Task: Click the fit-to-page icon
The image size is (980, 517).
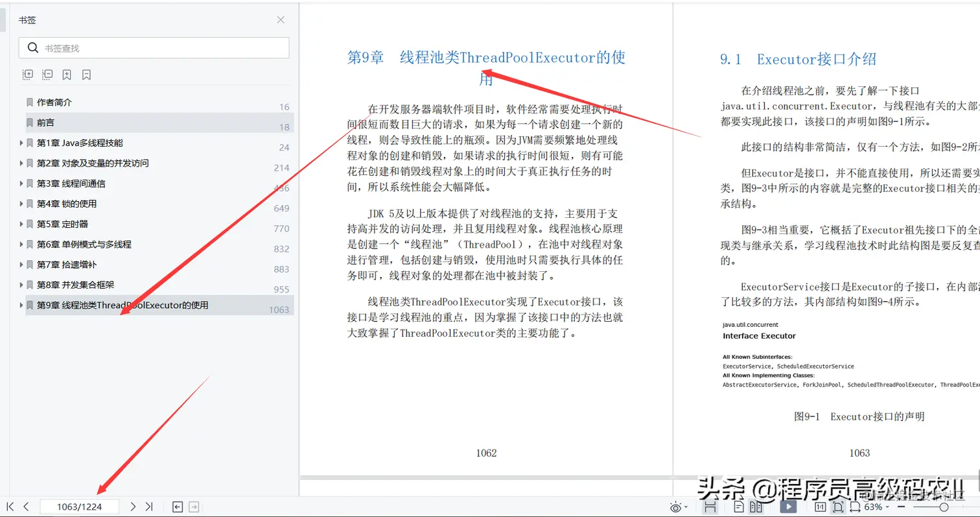Action: 838,507
